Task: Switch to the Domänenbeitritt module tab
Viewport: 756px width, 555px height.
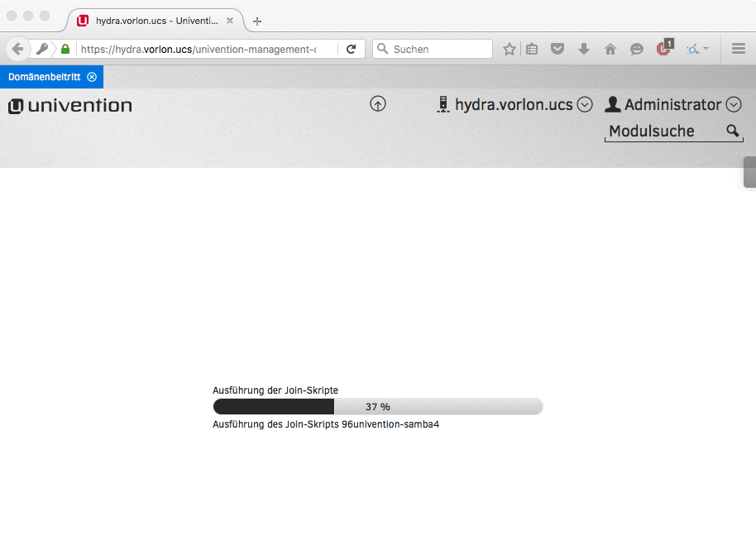Action: point(43,77)
